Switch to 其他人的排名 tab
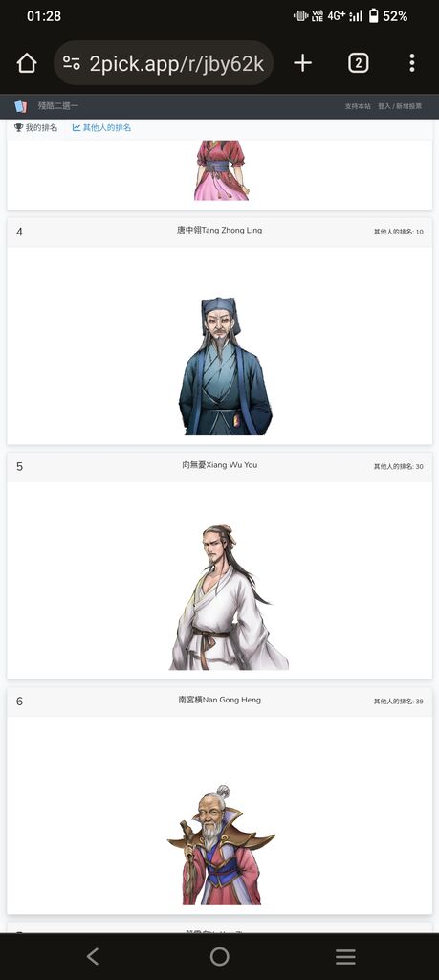 click(x=101, y=127)
